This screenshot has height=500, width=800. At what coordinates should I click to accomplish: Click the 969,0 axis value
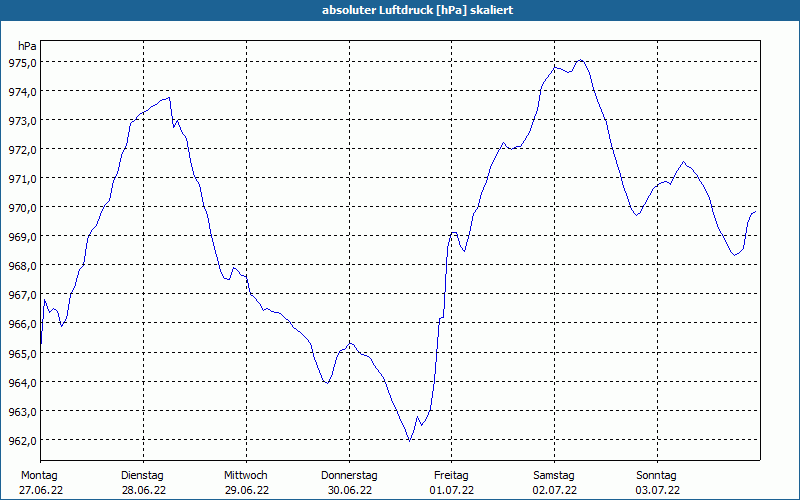click(22, 237)
